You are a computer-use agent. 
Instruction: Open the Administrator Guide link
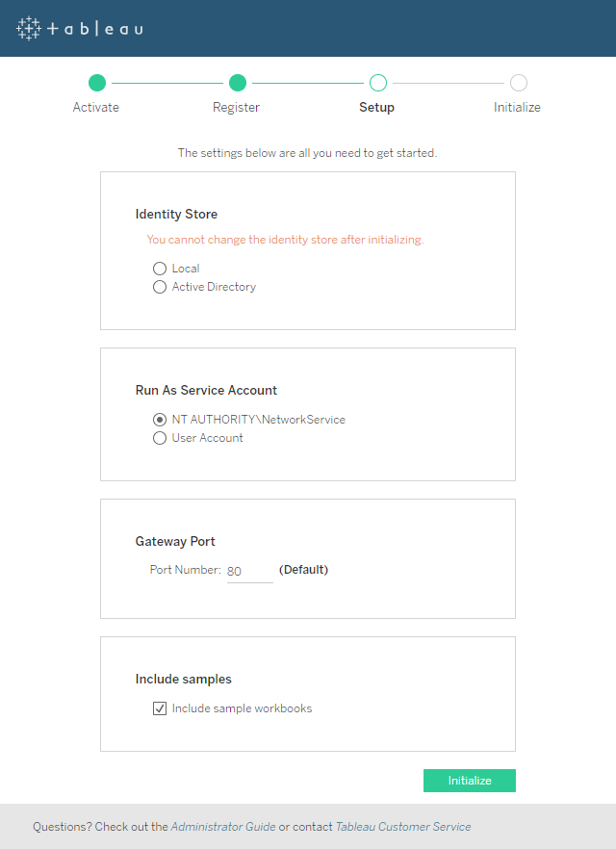point(223,827)
